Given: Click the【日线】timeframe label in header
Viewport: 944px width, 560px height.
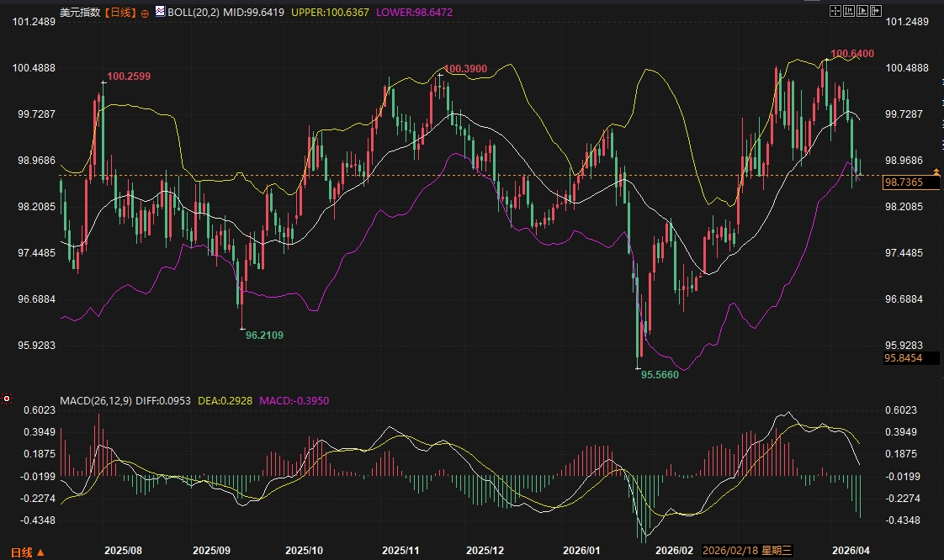Looking at the screenshot, I should point(120,13).
